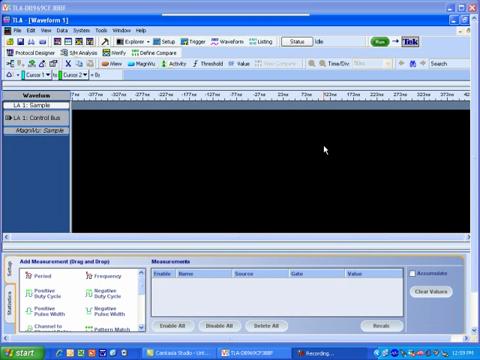The height and width of the screenshot is (360, 480).
Task: Click the Windows start button
Action: tap(22, 353)
